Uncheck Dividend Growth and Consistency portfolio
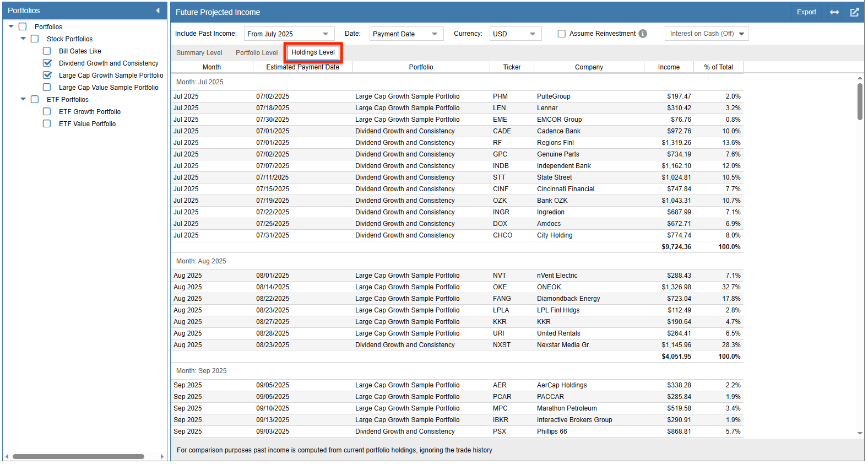 [47, 63]
